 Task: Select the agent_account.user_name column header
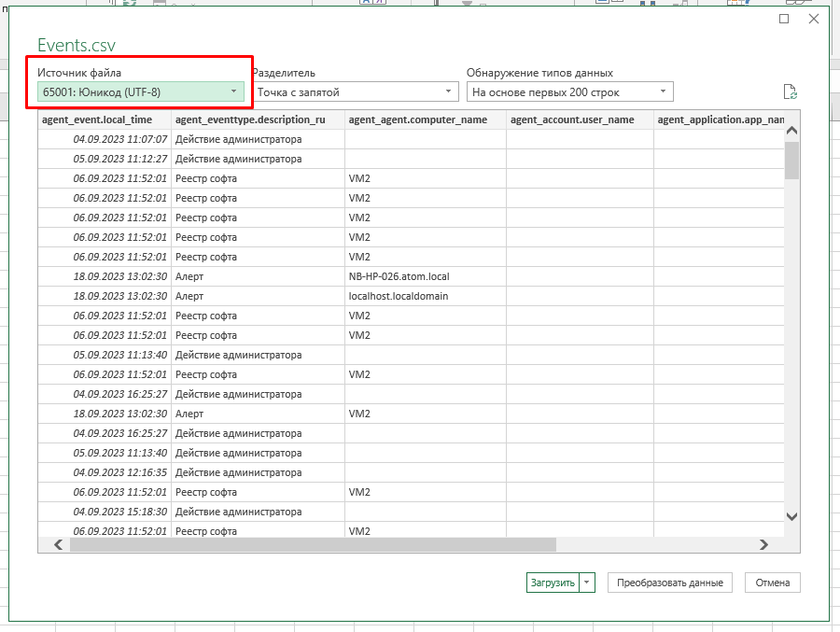(x=573, y=119)
